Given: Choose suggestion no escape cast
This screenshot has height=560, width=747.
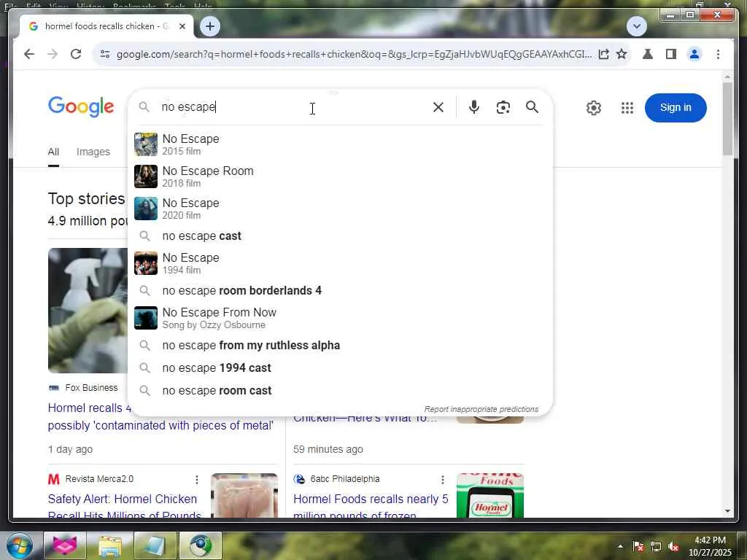Looking at the screenshot, I should (x=340, y=236).
